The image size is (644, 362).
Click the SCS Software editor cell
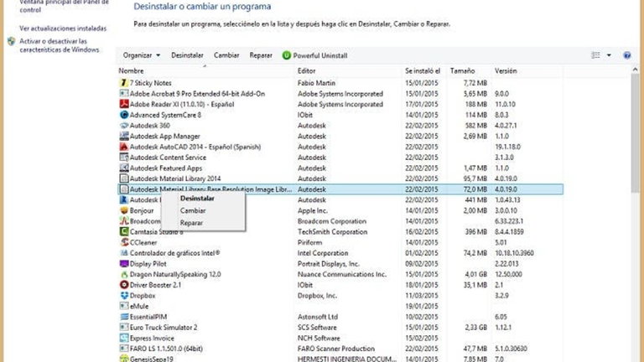click(x=317, y=328)
